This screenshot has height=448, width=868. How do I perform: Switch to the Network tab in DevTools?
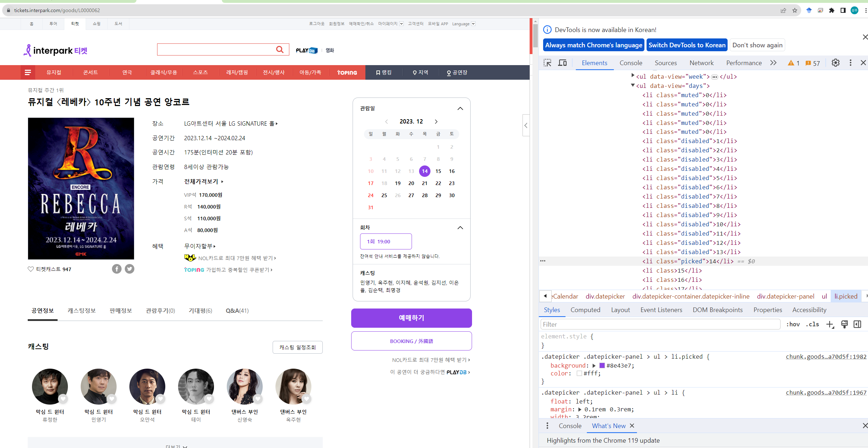(701, 63)
